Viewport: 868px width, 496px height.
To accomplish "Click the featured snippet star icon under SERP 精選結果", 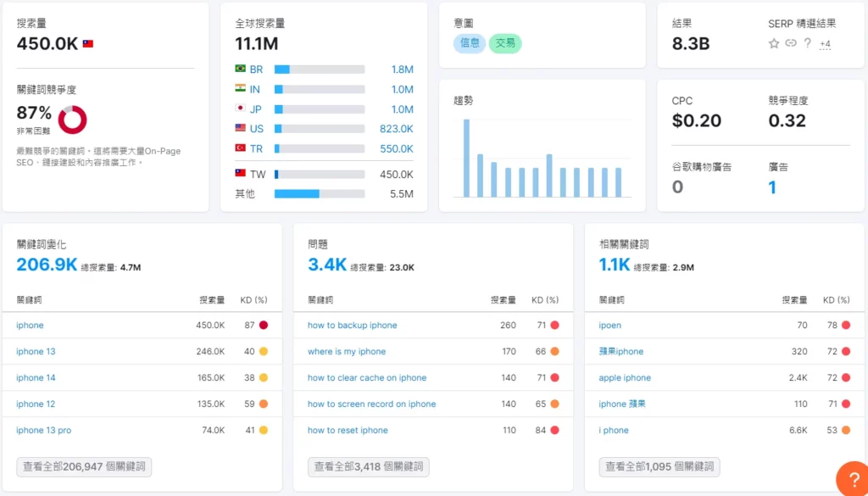I will click(774, 43).
